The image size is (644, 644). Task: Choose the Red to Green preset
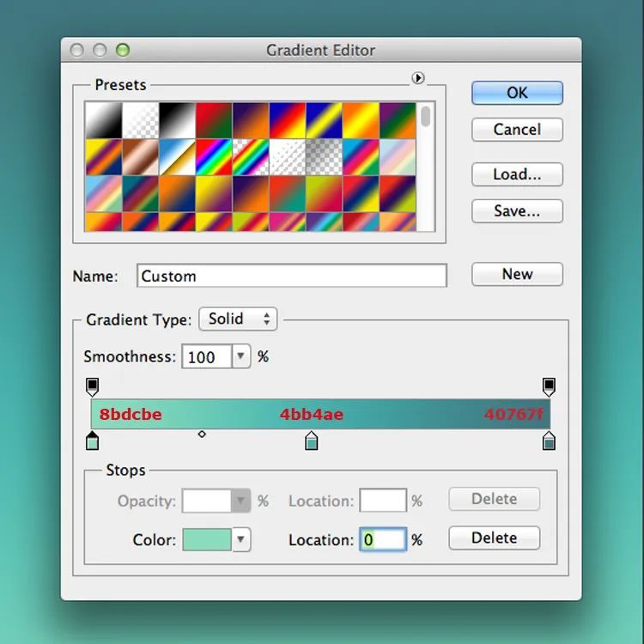214,120
